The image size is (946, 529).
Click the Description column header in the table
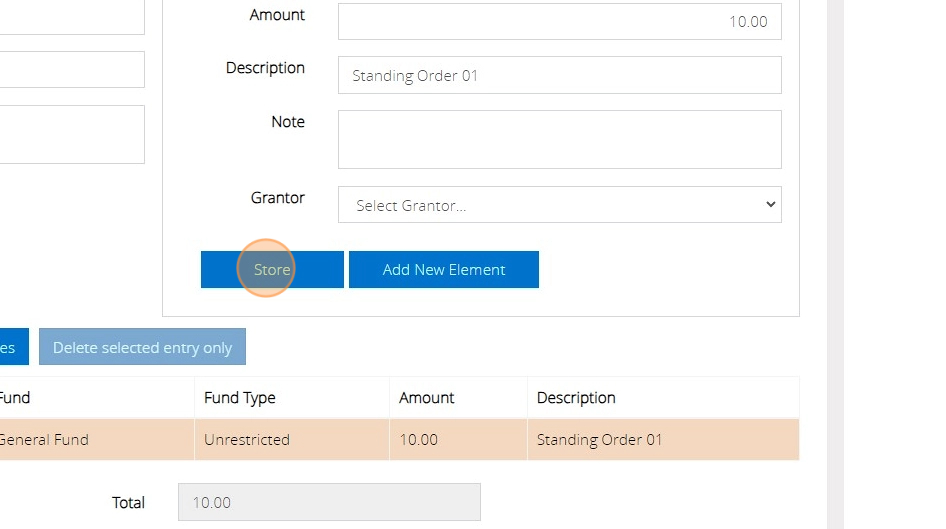pos(576,398)
